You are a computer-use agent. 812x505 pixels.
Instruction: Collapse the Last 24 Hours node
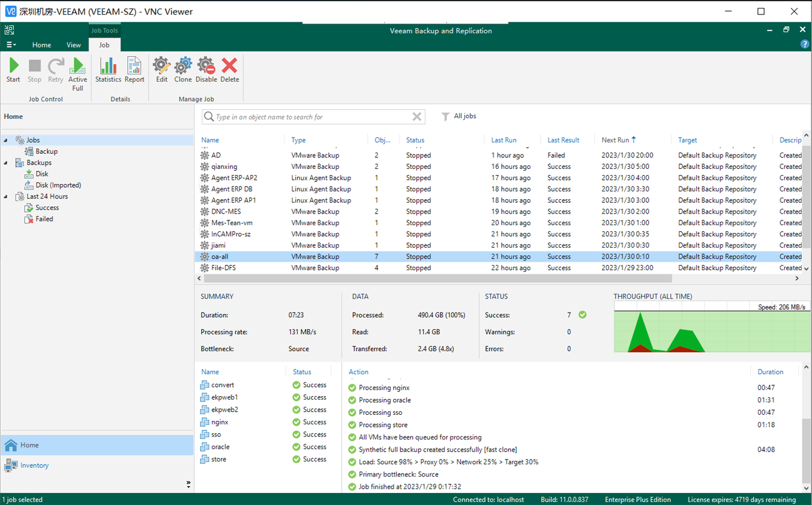(6, 197)
